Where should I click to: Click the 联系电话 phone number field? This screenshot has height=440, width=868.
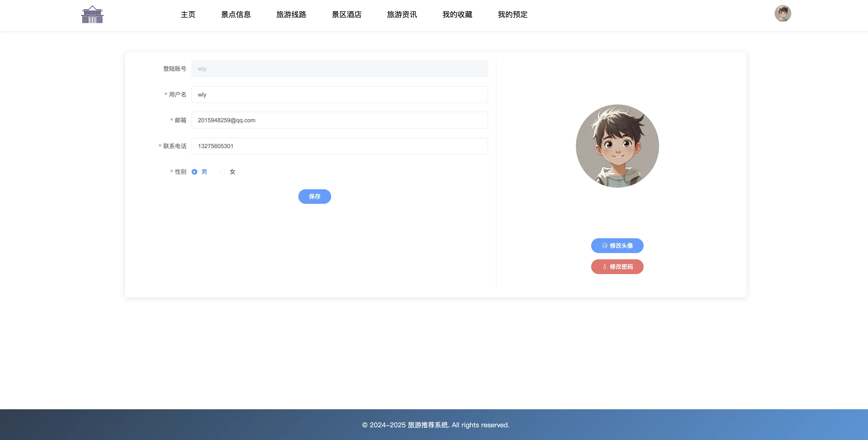[339, 146]
